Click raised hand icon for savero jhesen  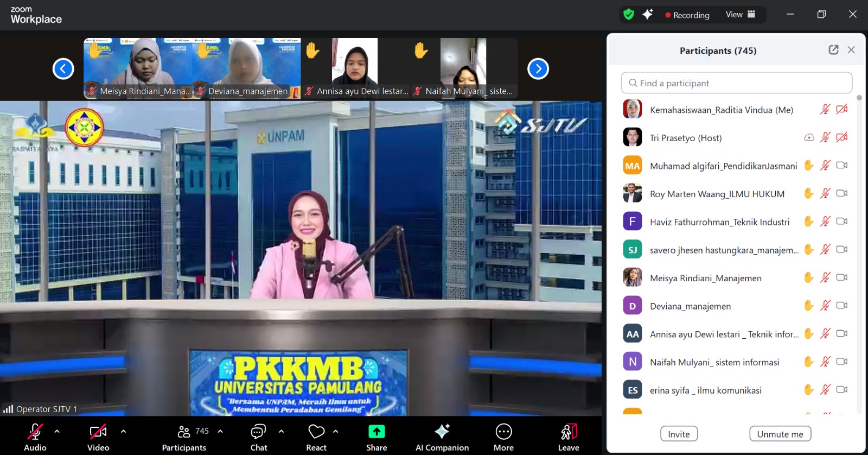(x=809, y=249)
